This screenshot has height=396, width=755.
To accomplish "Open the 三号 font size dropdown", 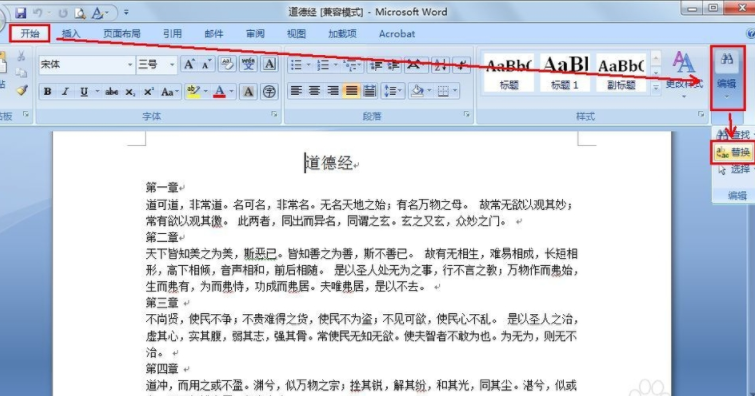I will pyautogui.click(x=172, y=65).
